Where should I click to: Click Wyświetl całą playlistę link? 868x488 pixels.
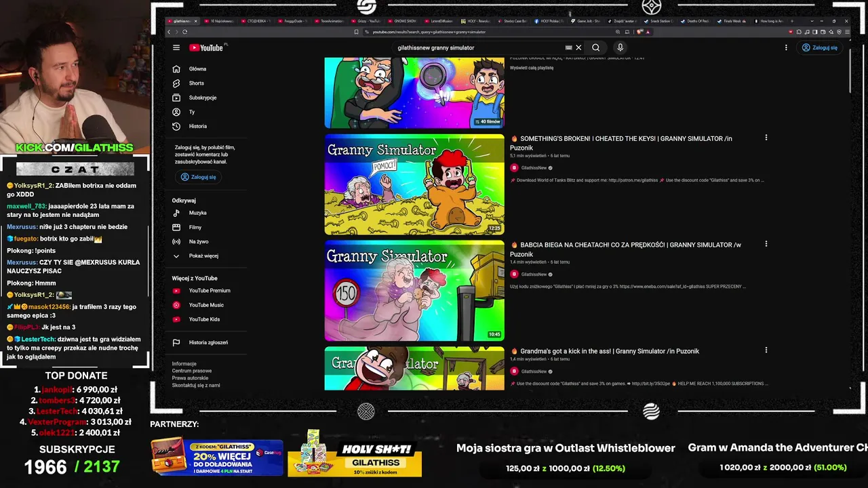click(x=532, y=68)
